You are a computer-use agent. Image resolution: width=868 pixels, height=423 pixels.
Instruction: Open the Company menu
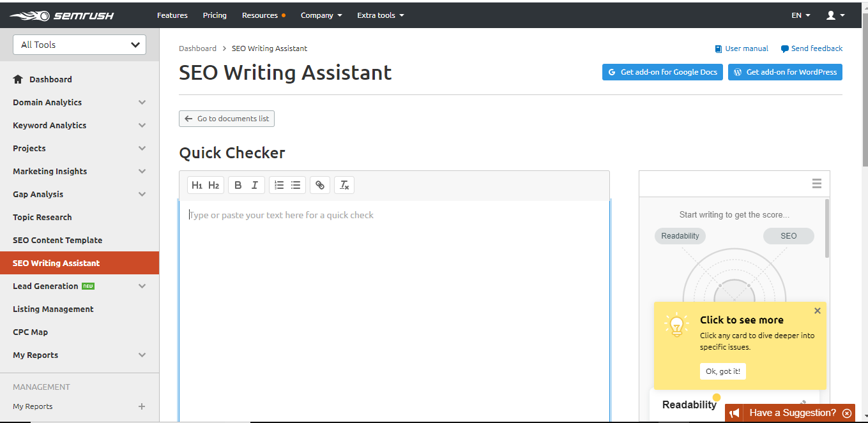pyautogui.click(x=321, y=15)
